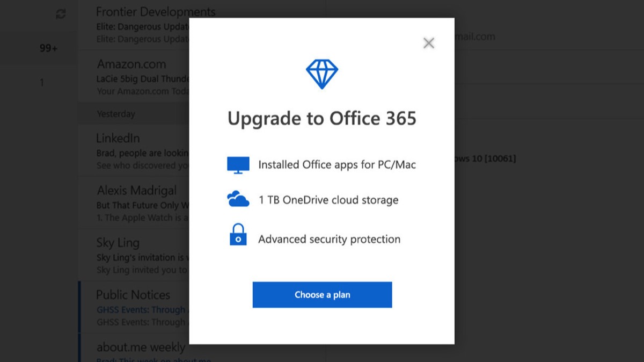
Task: Click the Advanced security protection text
Action: click(330, 239)
